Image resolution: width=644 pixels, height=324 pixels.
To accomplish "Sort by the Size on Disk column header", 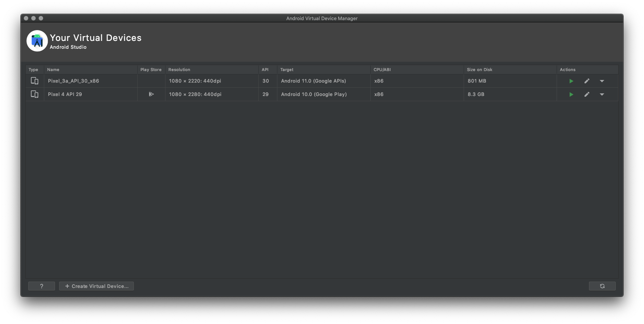I will (x=510, y=70).
